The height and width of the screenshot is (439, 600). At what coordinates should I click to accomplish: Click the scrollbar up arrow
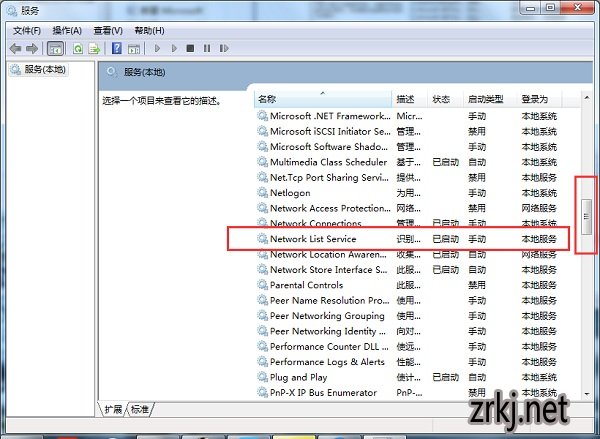pyautogui.click(x=587, y=98)
